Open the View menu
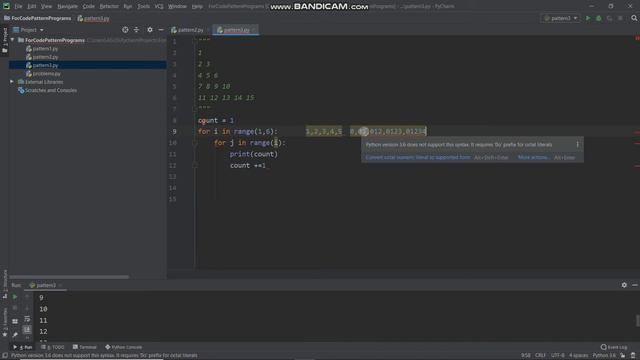This screenshot has width=640, height=360. (47, 7)
